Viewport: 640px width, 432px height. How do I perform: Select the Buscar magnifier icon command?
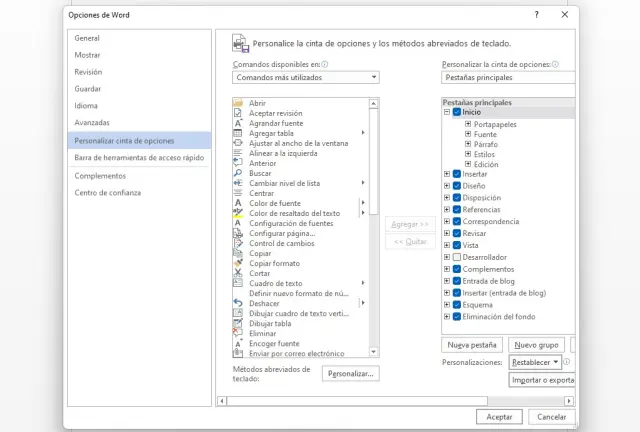coord(238,173)
